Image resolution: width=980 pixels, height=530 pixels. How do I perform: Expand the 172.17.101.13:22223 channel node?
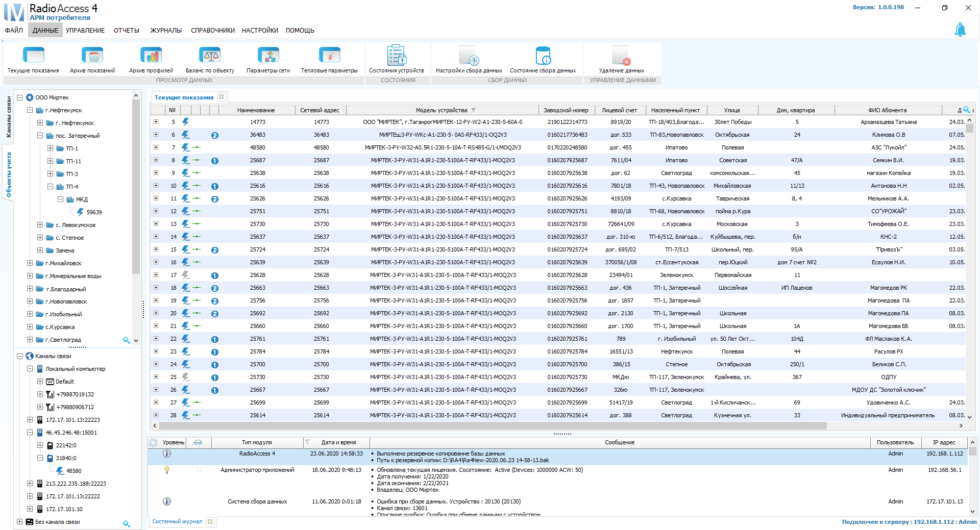(x=30, y=420)
